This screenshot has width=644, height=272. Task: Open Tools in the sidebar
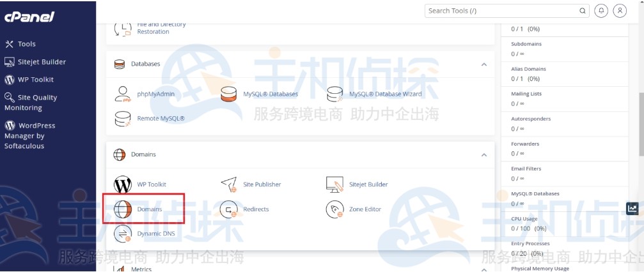click(26, 44)
